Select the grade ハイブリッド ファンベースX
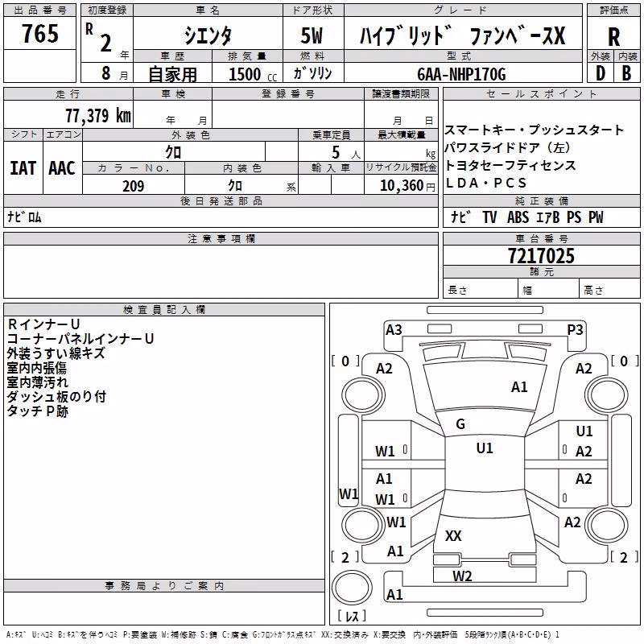Image resolution: width=644 pixels, height=644 pixels. coord(462,35)
